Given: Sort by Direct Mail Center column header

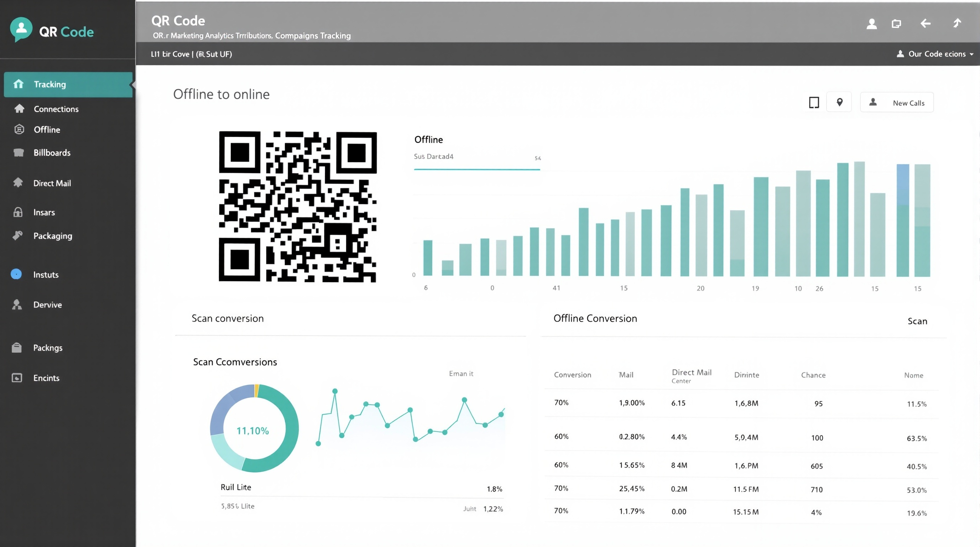Looking at the screenshot, I should tap(691, 376).
